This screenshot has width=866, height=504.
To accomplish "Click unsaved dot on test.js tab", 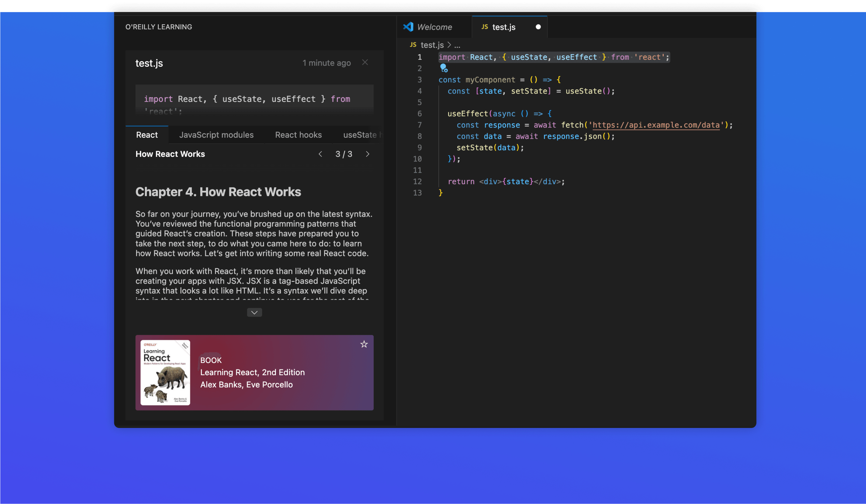I will (538, 27).
